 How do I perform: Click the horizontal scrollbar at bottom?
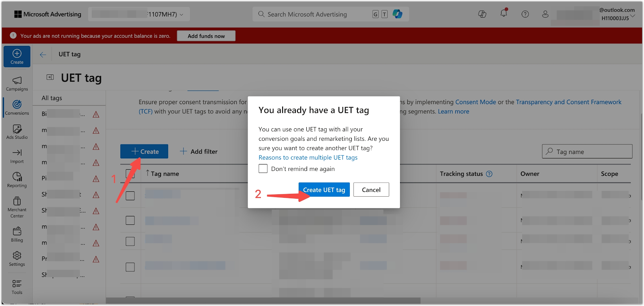[x=263, y=301]
